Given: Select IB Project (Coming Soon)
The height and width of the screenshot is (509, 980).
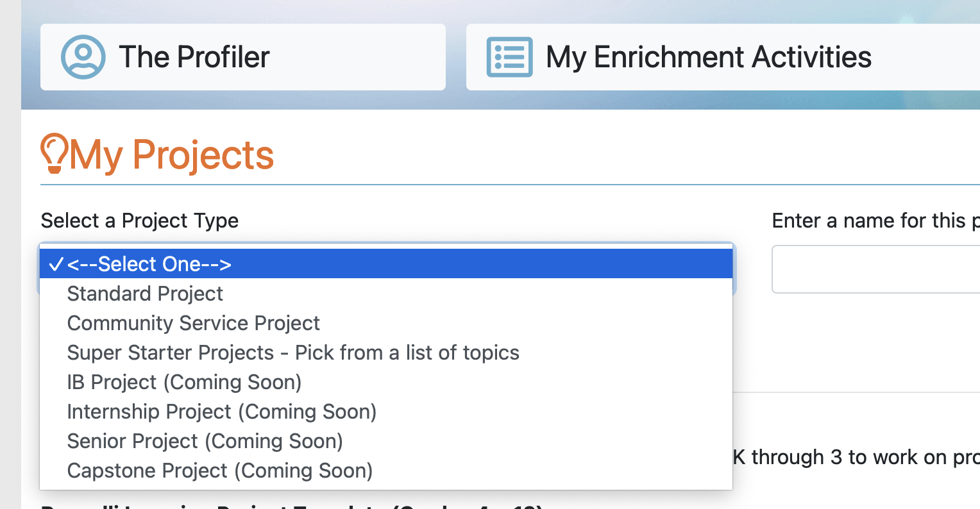Looking at the screenshot, I should tap(184, 382).
